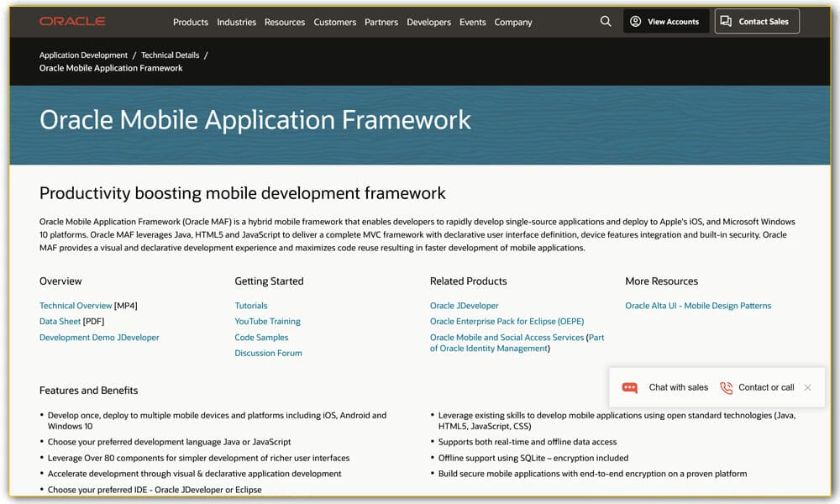The image size is (840, 504).
Task: Open Oracle Alta UI Mobile Design Patterns
Action: (x=698, y=305)
